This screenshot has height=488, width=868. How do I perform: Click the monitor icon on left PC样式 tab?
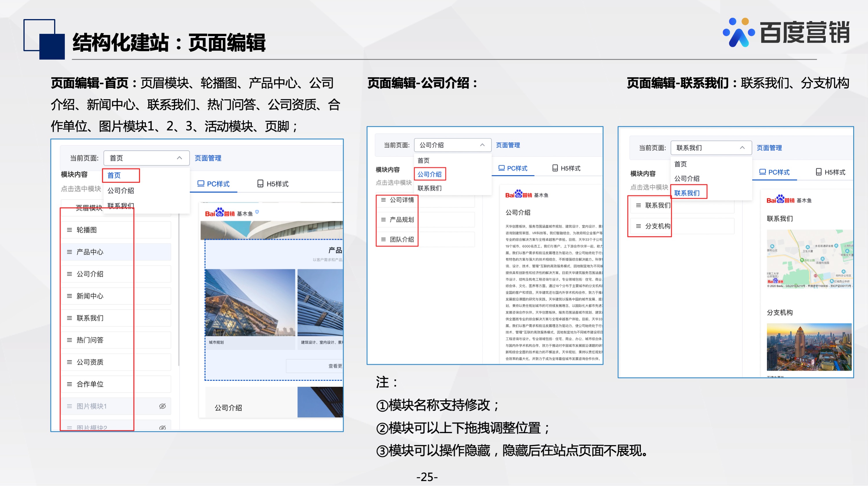[x=201, y=184]
